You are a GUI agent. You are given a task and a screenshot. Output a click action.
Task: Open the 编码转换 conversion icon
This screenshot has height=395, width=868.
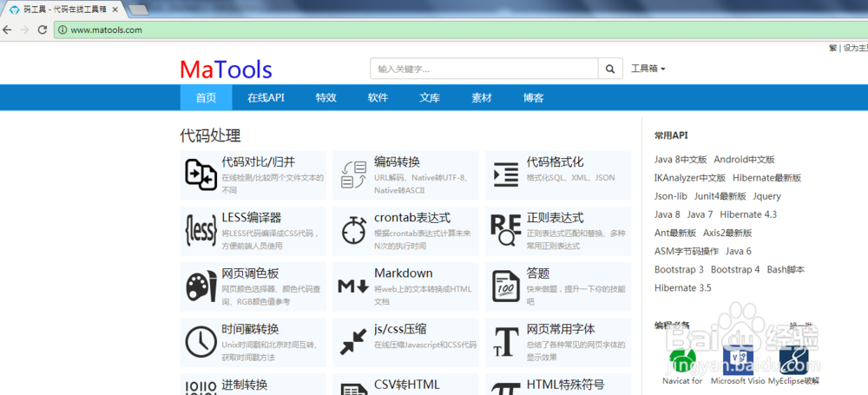(353, 174)
